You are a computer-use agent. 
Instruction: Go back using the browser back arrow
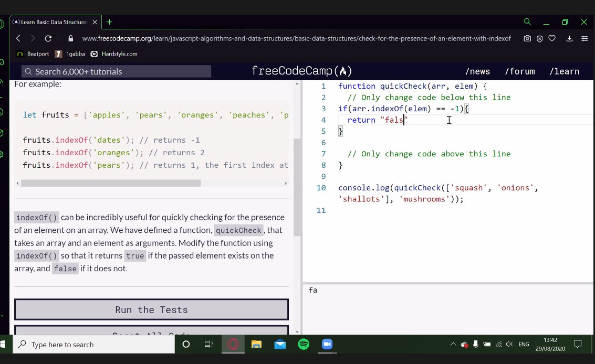point(18,38)
